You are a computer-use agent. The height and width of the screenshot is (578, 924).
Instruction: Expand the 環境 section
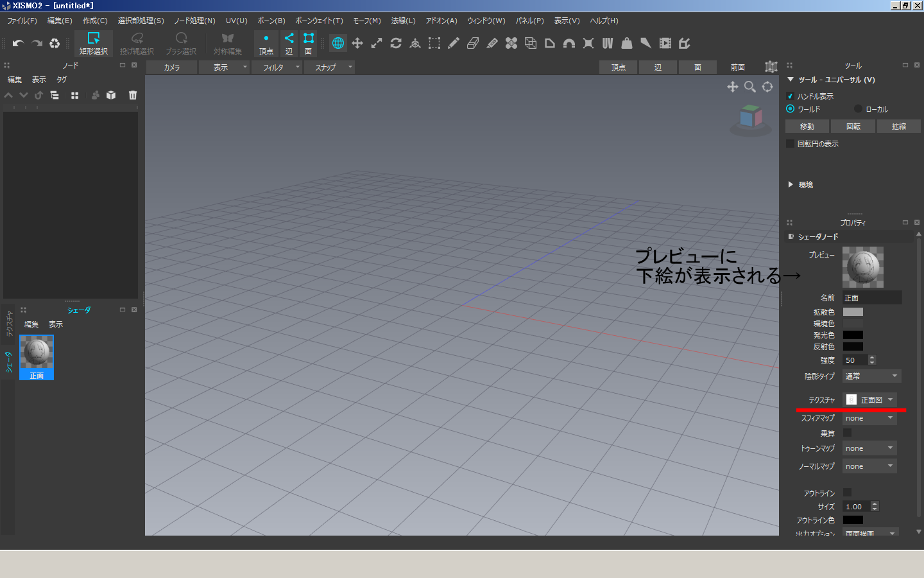coord(791,185)
